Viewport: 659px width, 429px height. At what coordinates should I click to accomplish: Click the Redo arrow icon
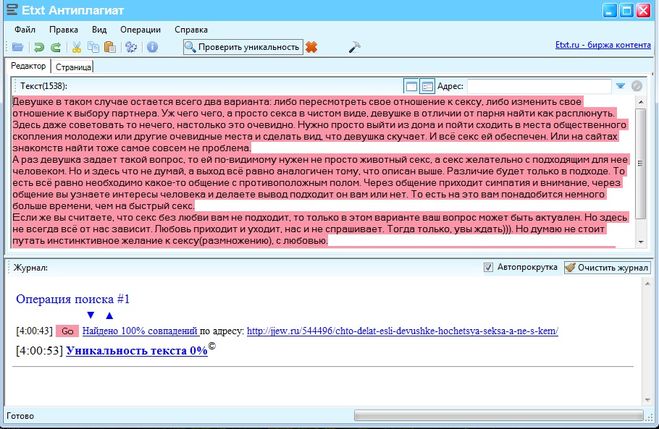pos(55,47)
